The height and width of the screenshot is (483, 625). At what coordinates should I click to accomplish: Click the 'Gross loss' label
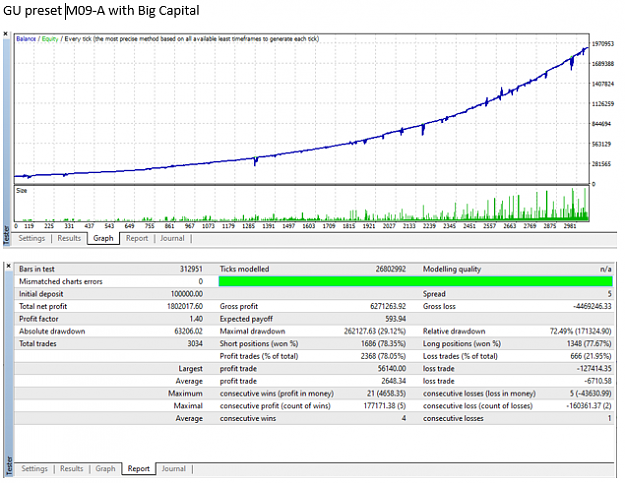coord(439,306)
